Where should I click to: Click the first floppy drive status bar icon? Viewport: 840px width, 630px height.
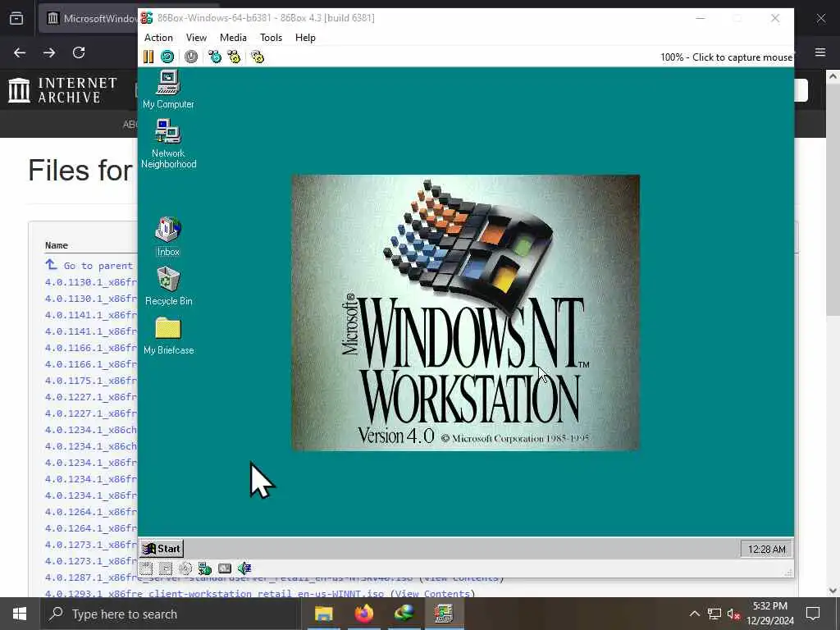146,568
